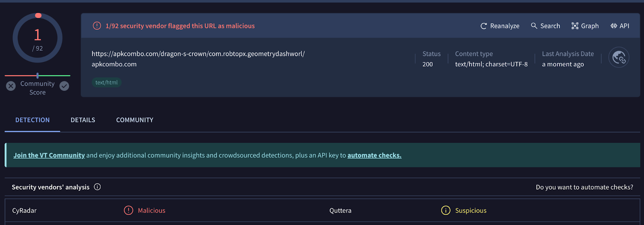Click the text/html tag chip

coord(107,83)
